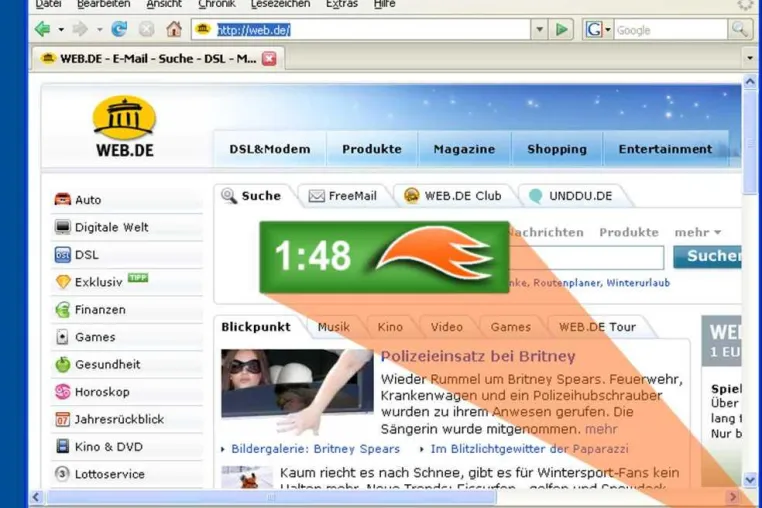Image resolution: width=762 pixels, height=508 pixels.
Task: Click the Google search input field
Action: [671, 30]
